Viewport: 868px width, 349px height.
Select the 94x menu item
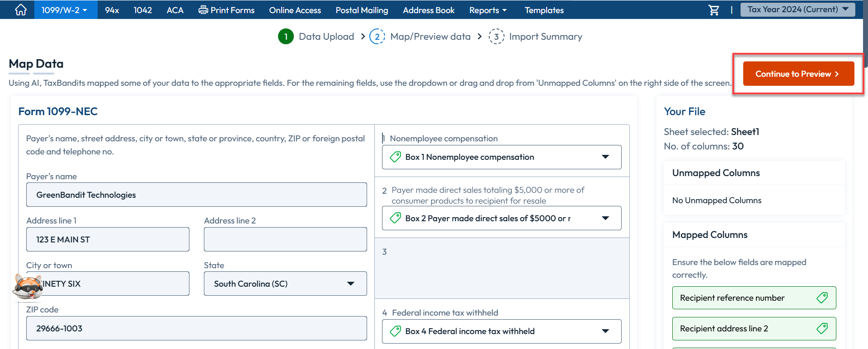tap(112, 10)
